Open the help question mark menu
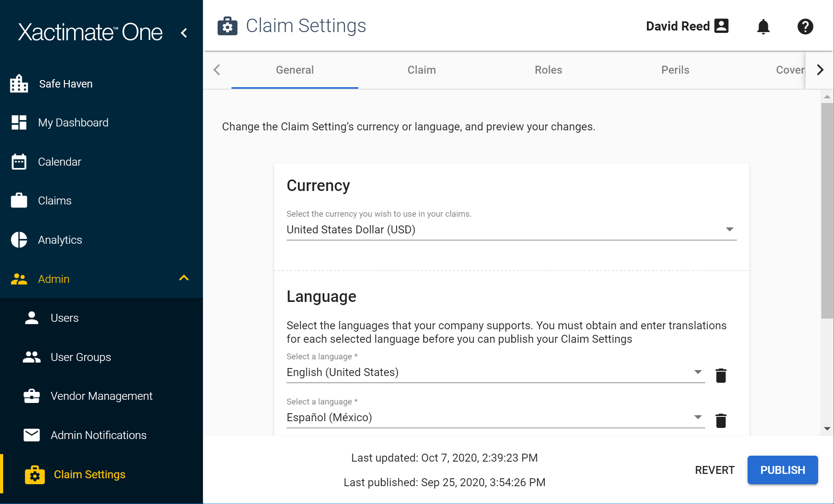Viewport: 834px width, 504px height. coord(805,27)
